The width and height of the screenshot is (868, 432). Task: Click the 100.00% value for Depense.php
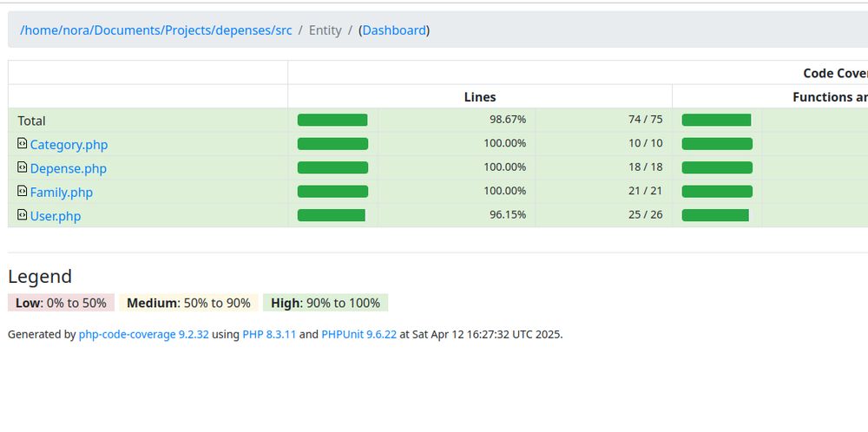coord(505,167)
